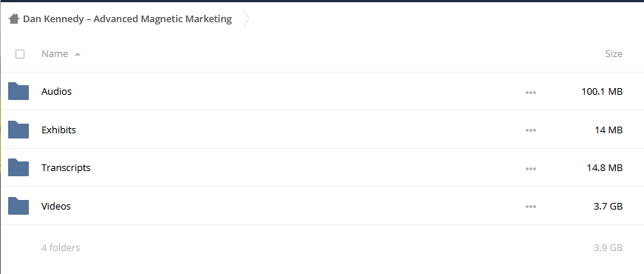Open more options for Audios folder
Viewport: 644px width, 274px height.
[531, 92]
